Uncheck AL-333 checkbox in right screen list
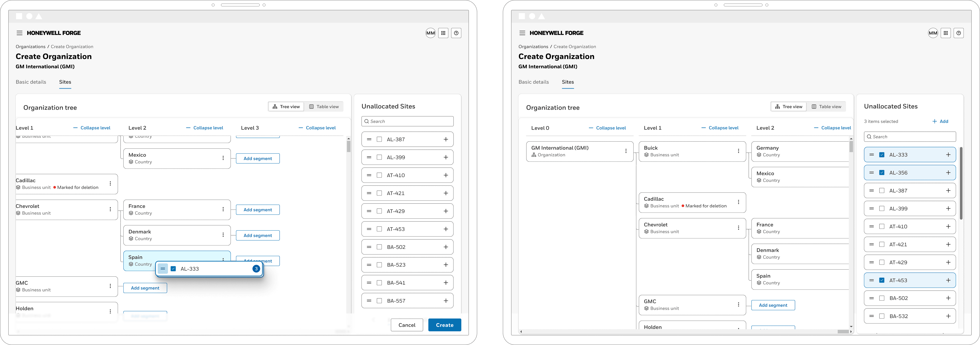980x345 pixels. (x=882, y=155)
